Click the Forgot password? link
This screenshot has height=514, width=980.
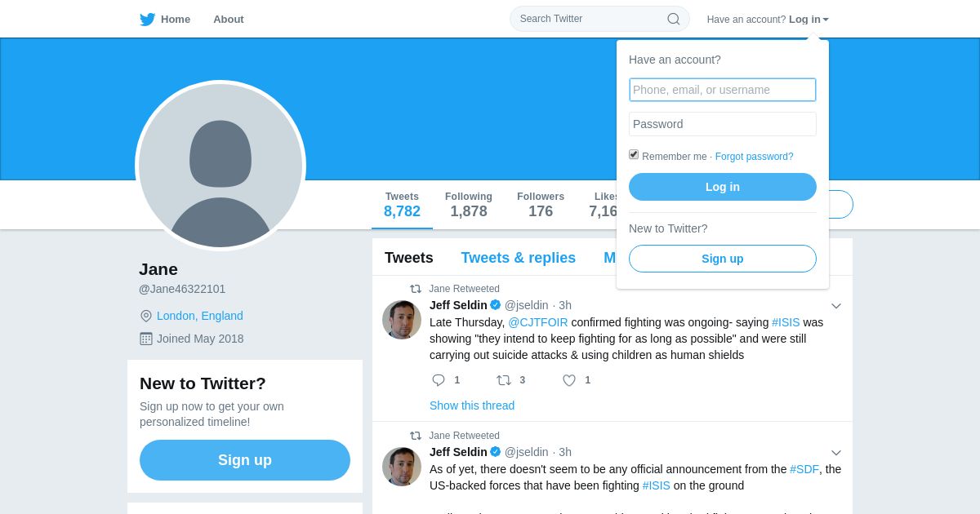(754, 157)
